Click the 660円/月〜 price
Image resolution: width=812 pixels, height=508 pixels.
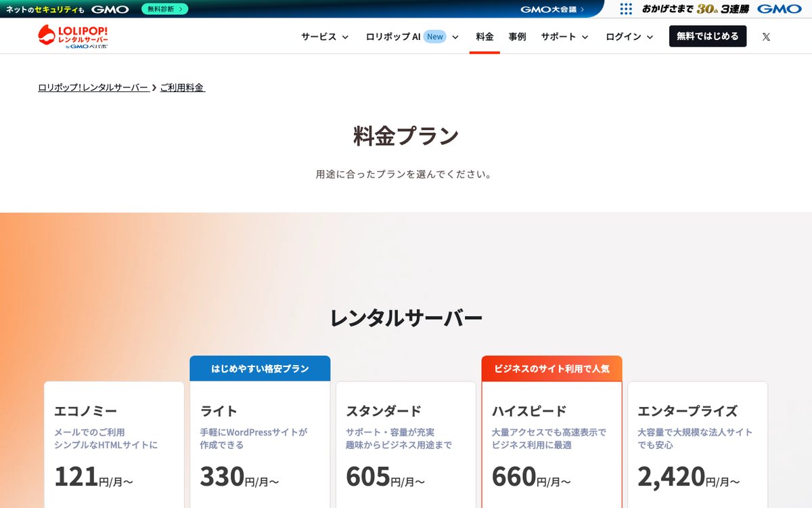pyautogui.click(x=531, y=477)
